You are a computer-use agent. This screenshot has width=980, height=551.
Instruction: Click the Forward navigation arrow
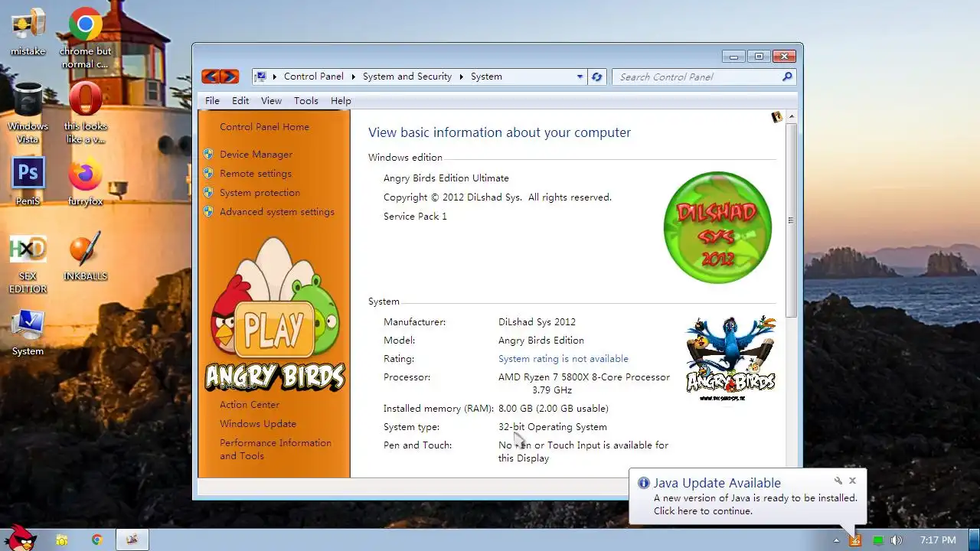click(x=230, y=77)
